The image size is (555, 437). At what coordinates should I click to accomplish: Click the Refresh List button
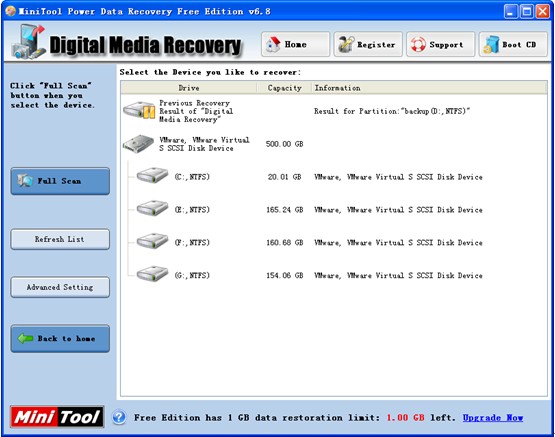point(60,239)
